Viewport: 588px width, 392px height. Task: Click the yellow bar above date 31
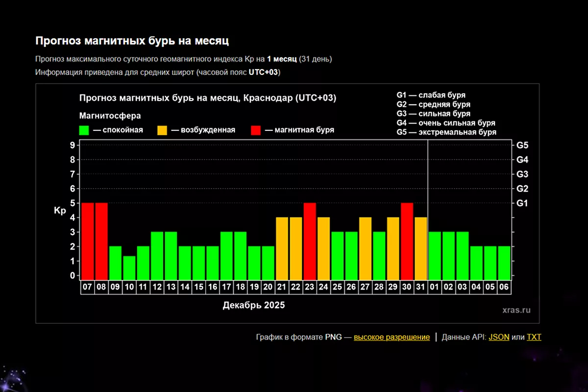(421, 247)
